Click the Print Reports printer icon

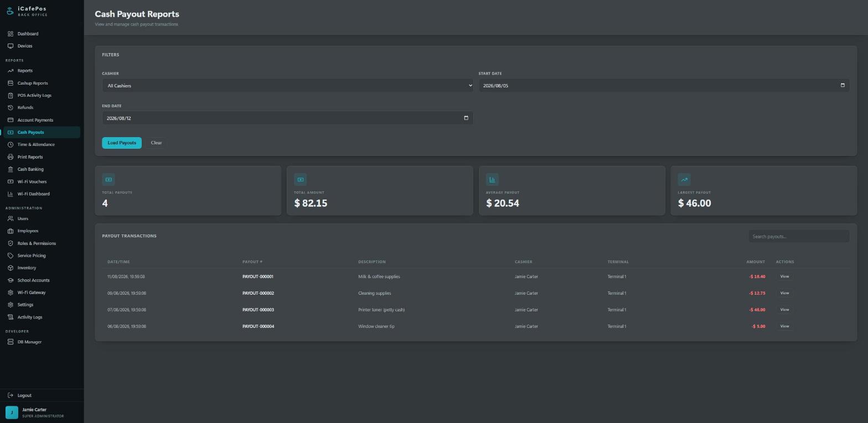pyautogui.click(x=11, y=157)
